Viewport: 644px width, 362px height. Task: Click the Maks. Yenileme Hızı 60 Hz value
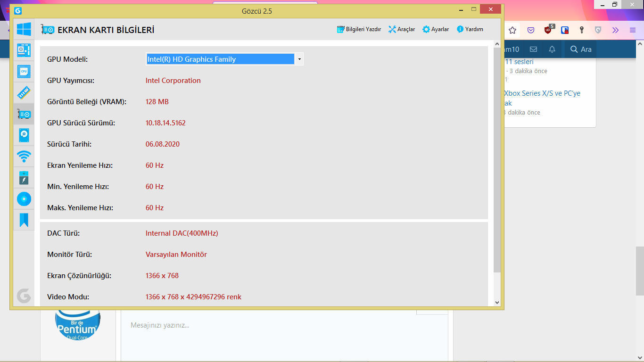point(155,208)
